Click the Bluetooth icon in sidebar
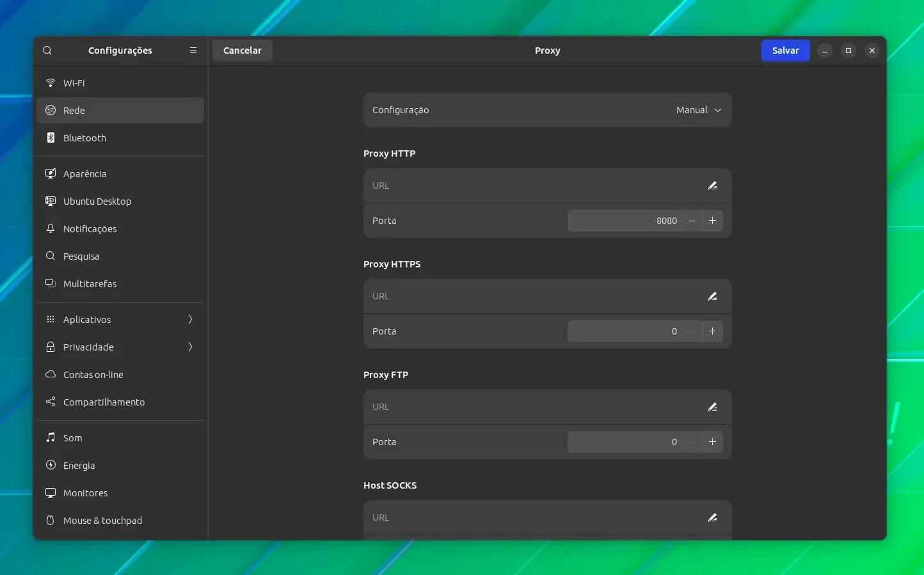The image size is (924, 575). pyautogui.click(x=51, y=138)
